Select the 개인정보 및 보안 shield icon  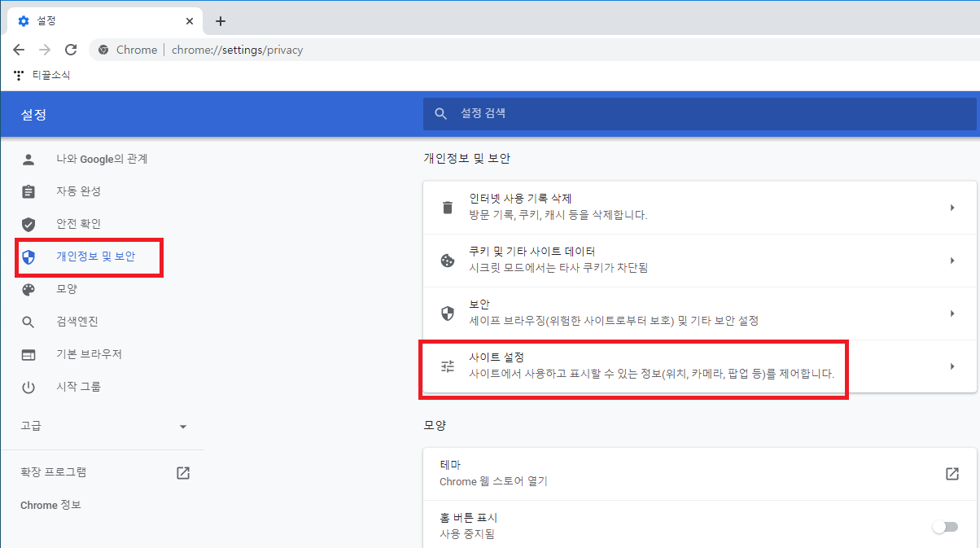[x=28, y=256]
